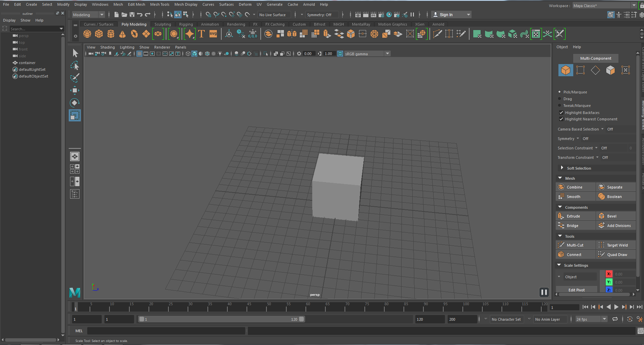Open Transform Constraint dropdown
The height and width of the screenshot is (345, 644).
coord(598,157)
